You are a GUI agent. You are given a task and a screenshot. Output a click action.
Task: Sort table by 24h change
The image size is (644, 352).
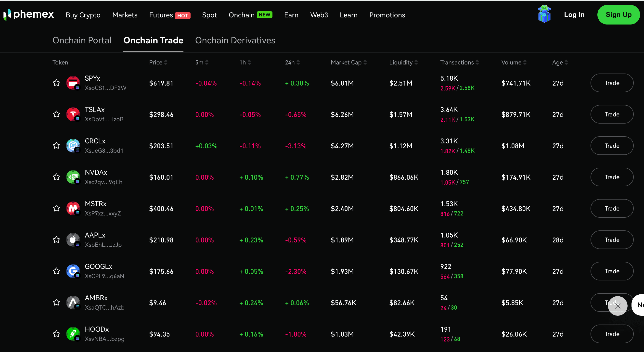(293, 63)
